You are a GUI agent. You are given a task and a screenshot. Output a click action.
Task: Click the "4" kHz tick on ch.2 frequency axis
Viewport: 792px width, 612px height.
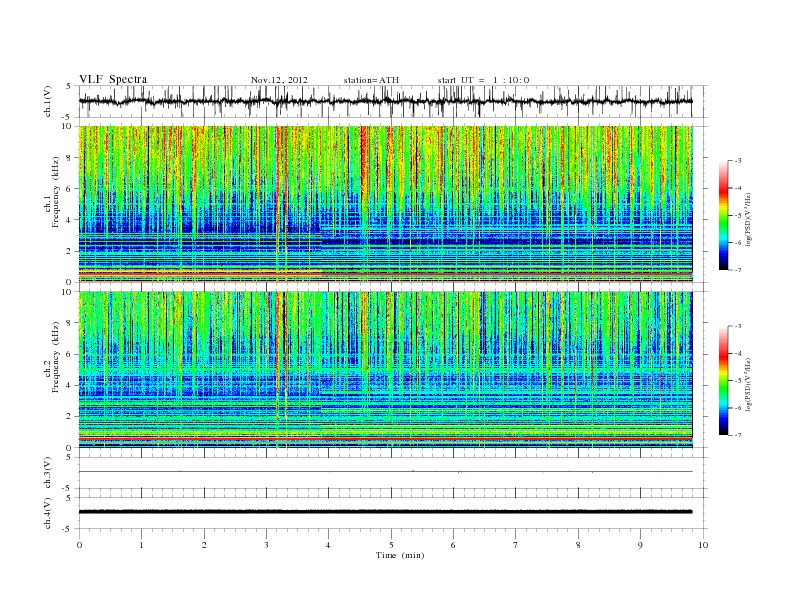point(70,385)
